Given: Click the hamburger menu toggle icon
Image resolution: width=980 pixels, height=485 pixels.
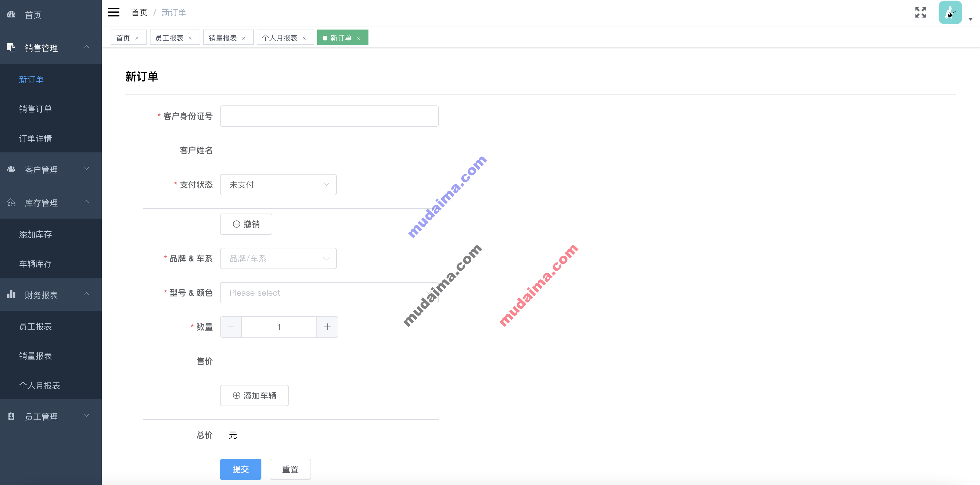Looking at the screenshot, I should click(114, 12).
